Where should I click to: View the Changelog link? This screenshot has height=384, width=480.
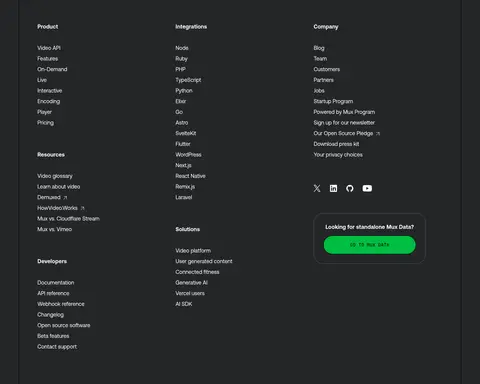click(x=50, y=315)
